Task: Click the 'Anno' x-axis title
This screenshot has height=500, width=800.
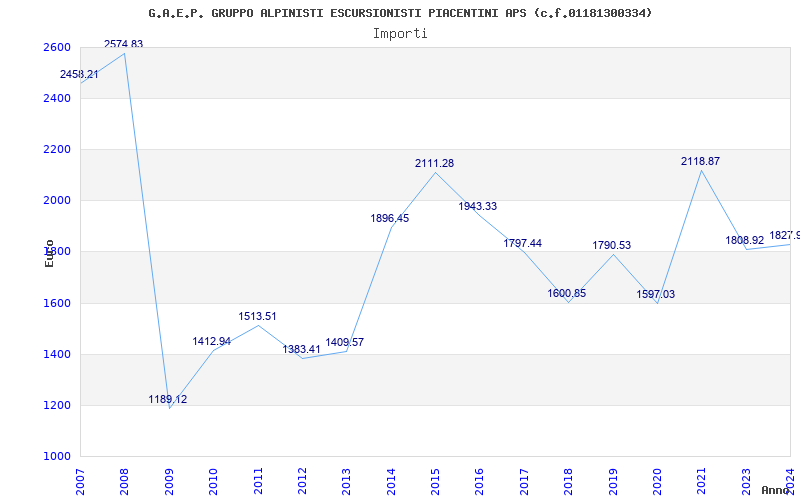Action: point(777,490)
